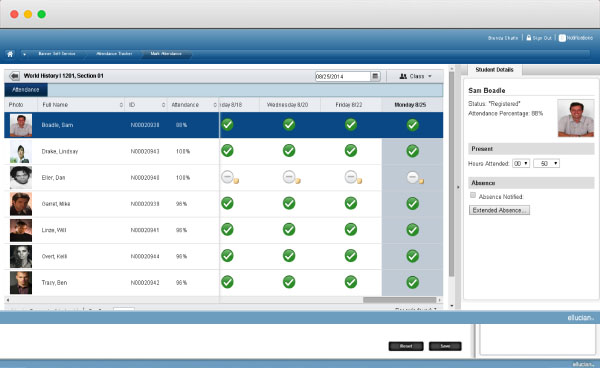This screenshot has width=600, height=368.
Task: Toggle Mike Garrat's Monday 8/25 attendance mark
Action: tap(412, 204)
